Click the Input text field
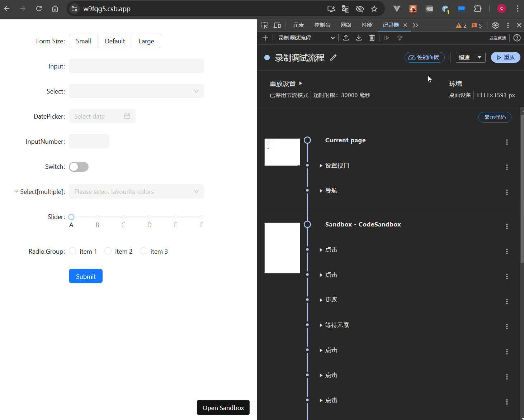Image resolution: width=524 pixels, height=420 pixels. (x=136, y=66)
